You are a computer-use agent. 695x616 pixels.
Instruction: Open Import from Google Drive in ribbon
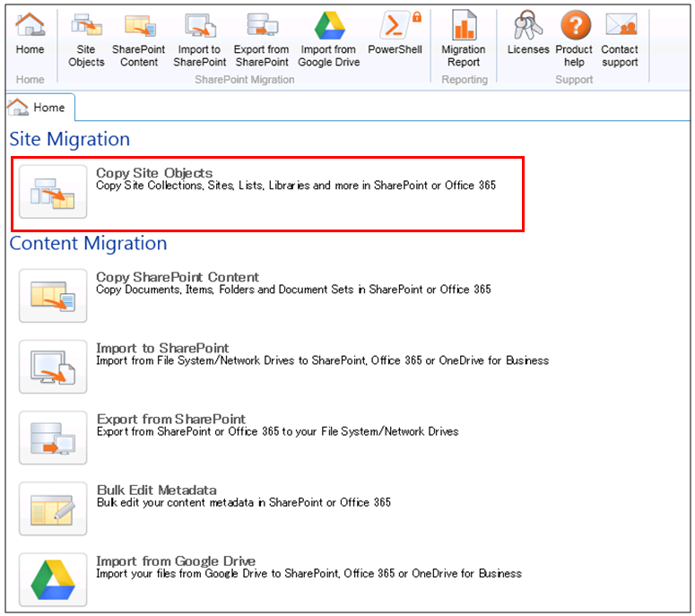click(x=329, y=39)
